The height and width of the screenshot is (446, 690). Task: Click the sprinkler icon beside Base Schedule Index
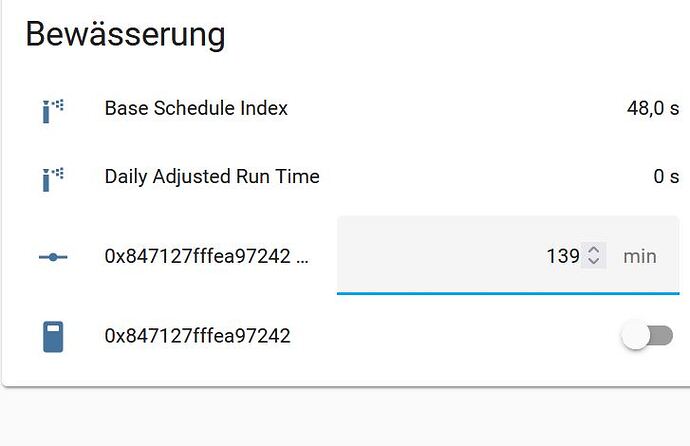click(53, 110)
